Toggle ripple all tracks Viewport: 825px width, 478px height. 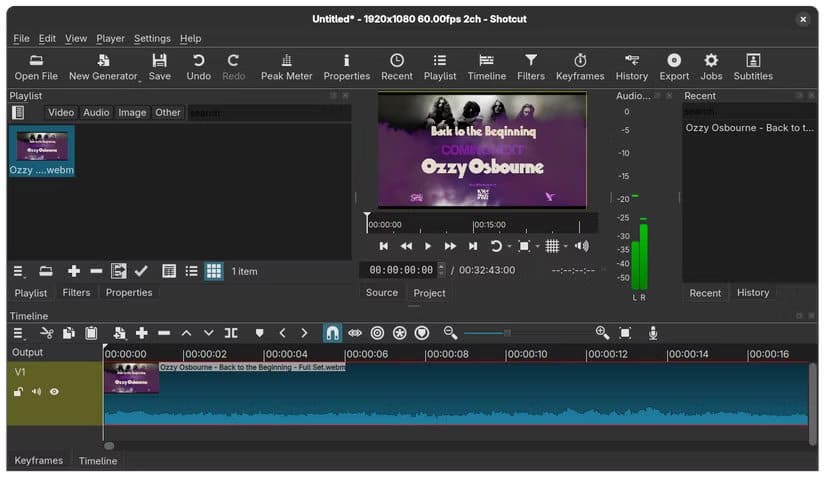[400, 333]
